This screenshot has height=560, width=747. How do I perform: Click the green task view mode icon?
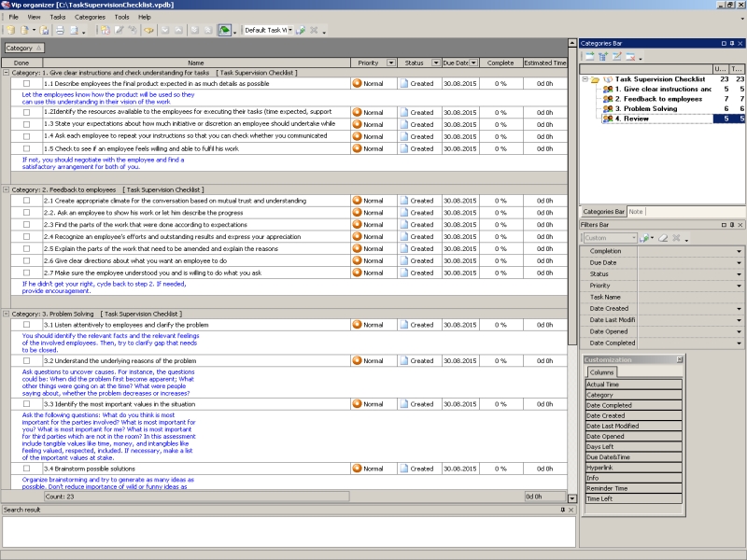(225, 30)
